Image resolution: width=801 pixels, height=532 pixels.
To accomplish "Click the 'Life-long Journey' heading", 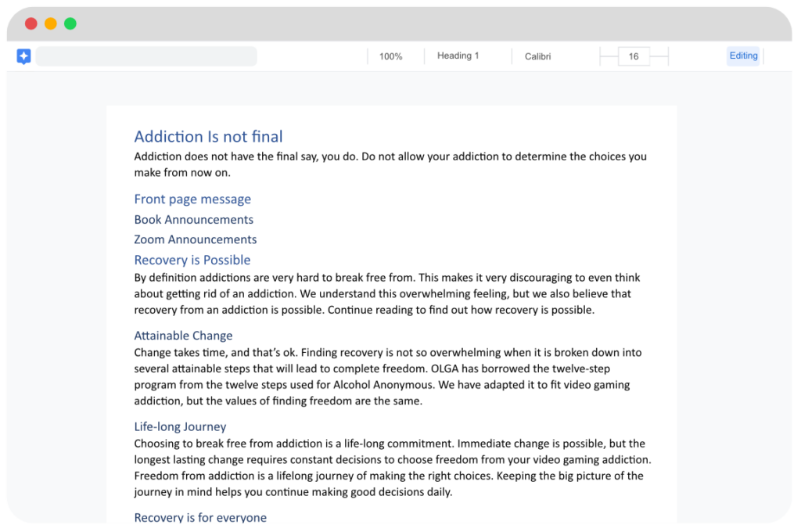I will [x=180, y=426].
